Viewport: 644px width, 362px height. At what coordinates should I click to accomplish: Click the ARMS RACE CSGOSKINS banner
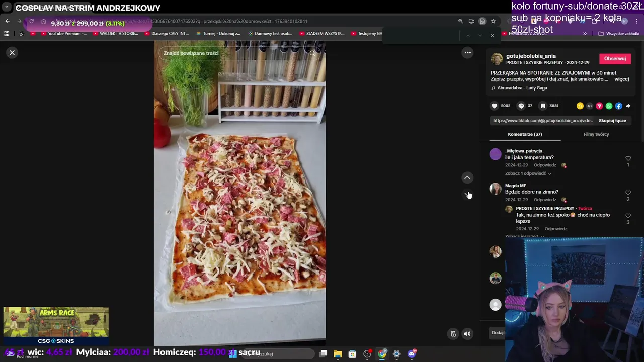coord(56,326)
